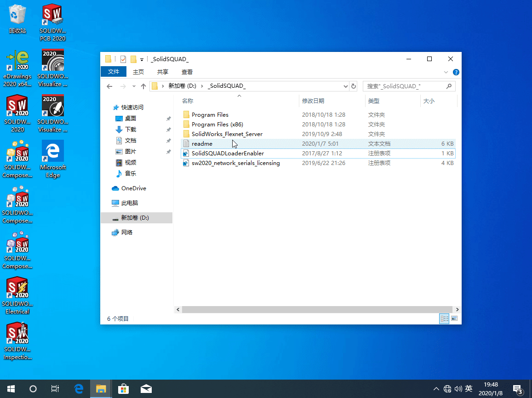
Task: Open Mail app from taskbar
Action: [146, 389]
